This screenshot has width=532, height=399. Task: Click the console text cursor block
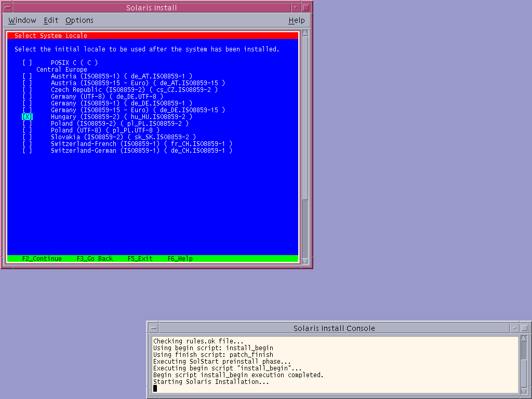click(x=155, y=389)
